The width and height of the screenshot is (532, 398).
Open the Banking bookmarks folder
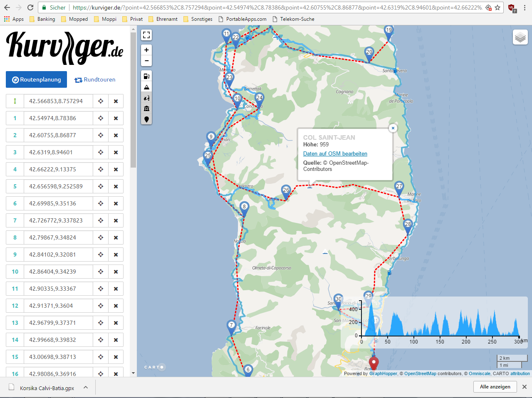pyautogui.click(x=42, y=19)
